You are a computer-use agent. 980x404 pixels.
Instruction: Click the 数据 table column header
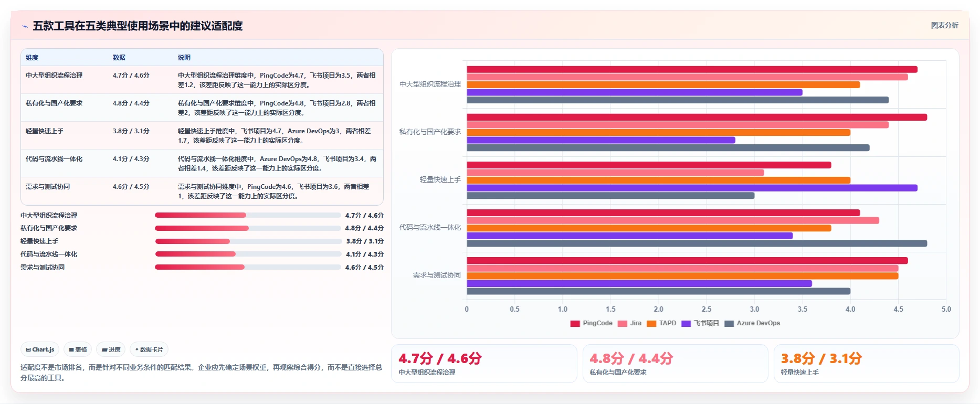pos(119,58)
